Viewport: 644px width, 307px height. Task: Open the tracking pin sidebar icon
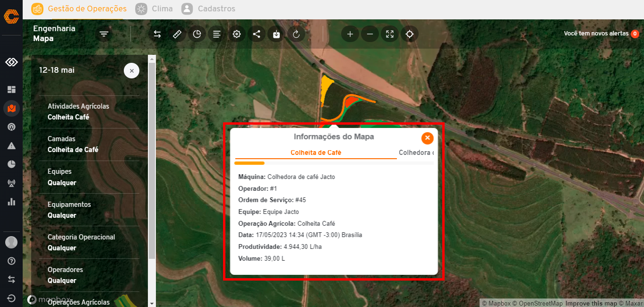(x=11, y=127)
